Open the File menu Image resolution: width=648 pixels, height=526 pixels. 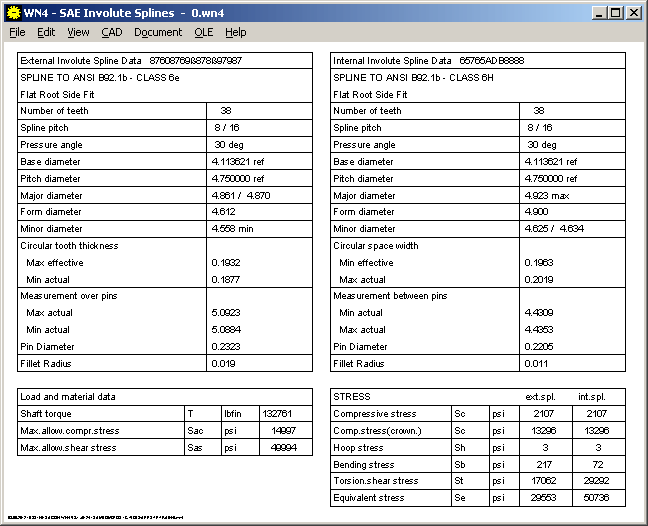17,32
